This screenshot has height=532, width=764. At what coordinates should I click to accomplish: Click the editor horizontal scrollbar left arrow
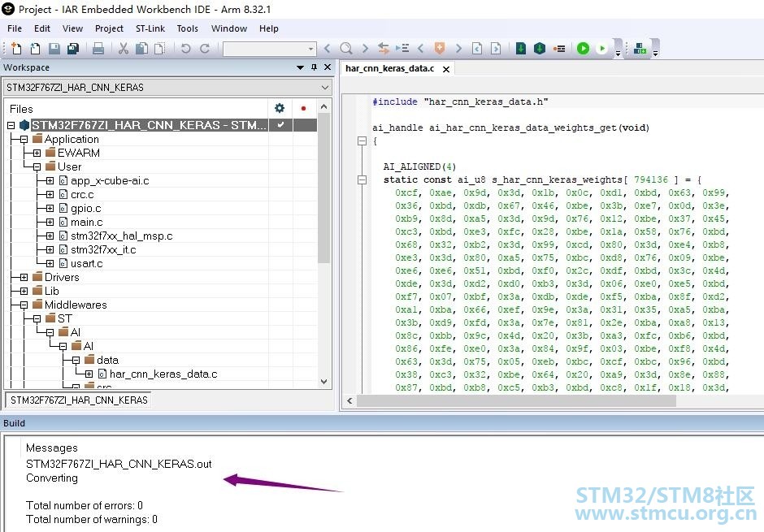point(349,400)
